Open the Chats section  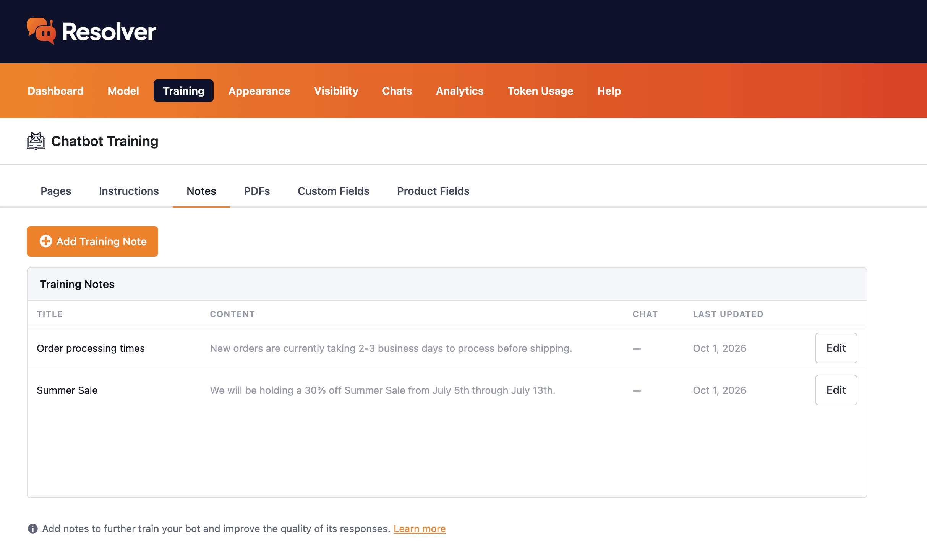(x=397, y=91)
